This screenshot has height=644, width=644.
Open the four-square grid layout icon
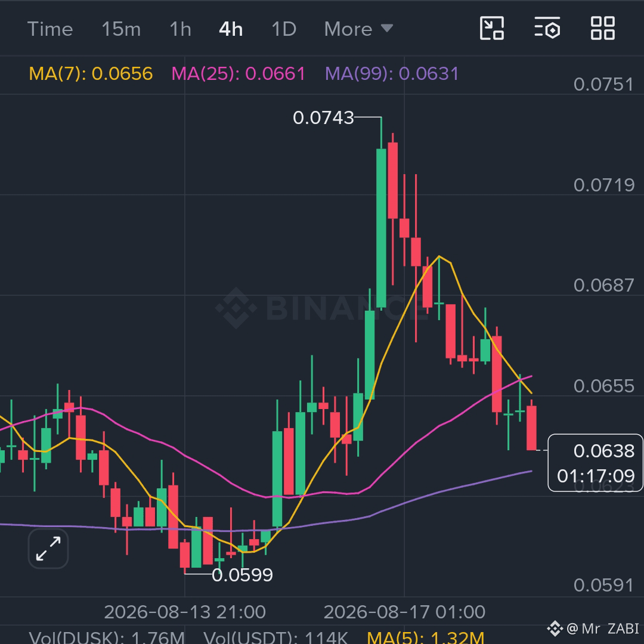(x=602, y=29)
